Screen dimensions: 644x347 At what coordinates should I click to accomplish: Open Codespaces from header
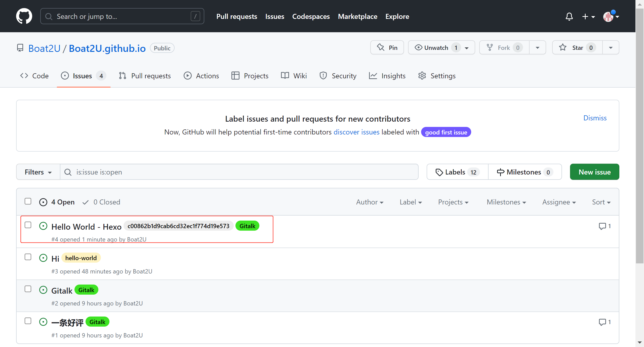[x=311, y=16]
